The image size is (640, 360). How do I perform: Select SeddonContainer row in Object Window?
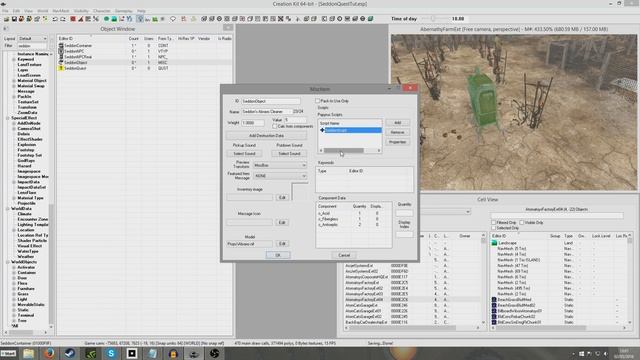[x=145, y=46]
